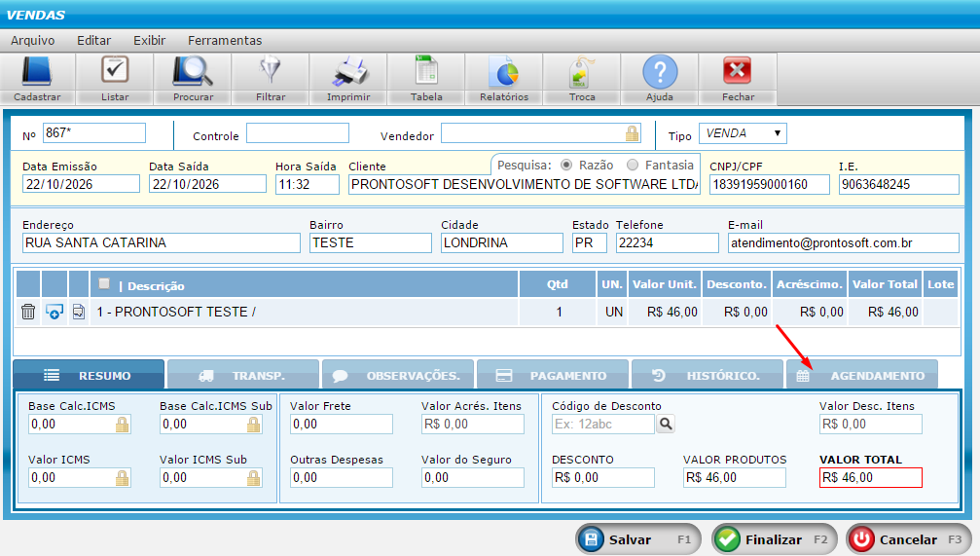Click the Finalizar F2 button
The image size is (980, 556).
[x=775, y=539]
